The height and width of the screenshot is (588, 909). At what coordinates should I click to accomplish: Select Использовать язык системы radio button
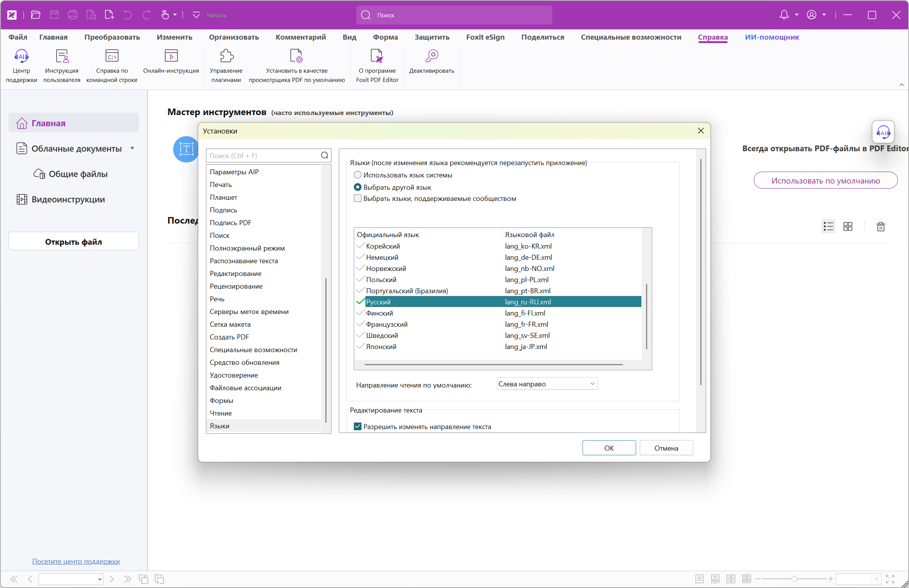(x=358, y=175)
